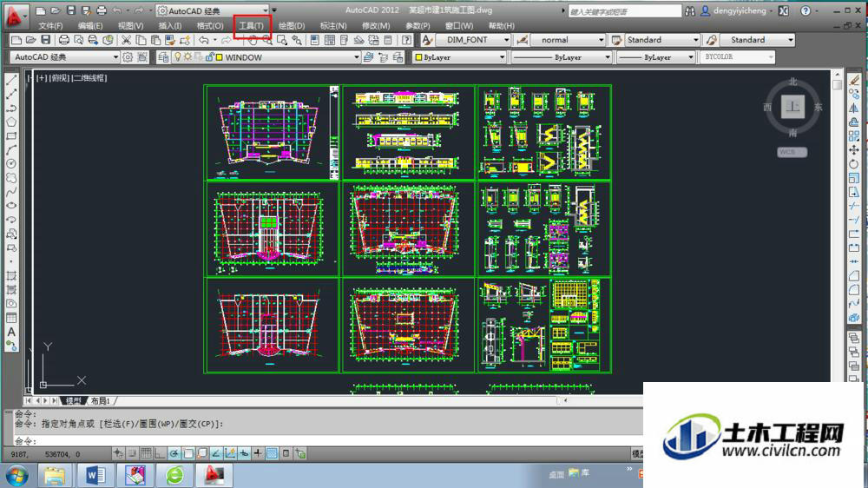This screenshot has height=488, width=868.
Task: Open the 工具(T) menu
Action: [252, 26]
